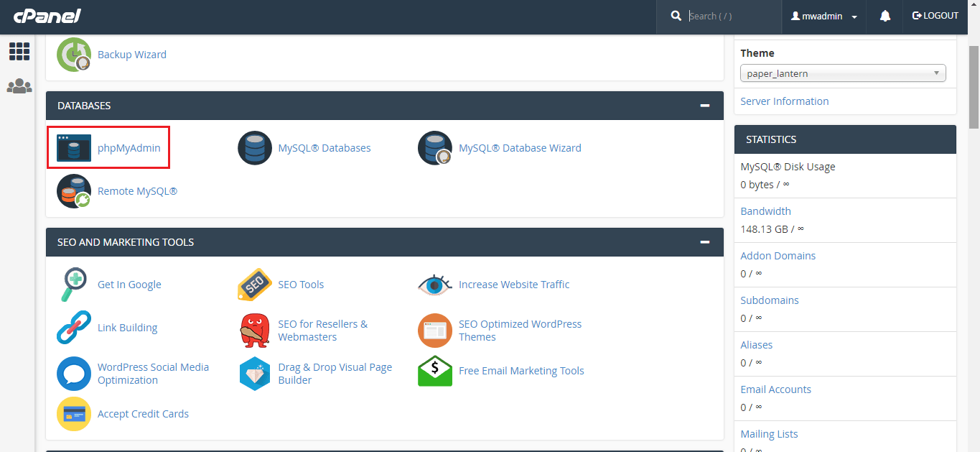
Task: Open Free Email Marketing Tools text link
Action: point(521,371)
